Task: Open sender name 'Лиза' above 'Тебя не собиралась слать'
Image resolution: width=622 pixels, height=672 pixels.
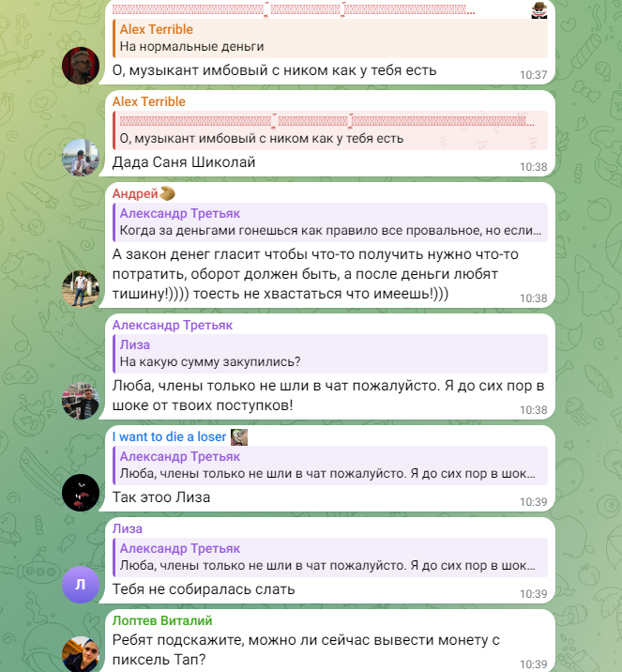Action: pyautogui.click(x=128, y=528)
